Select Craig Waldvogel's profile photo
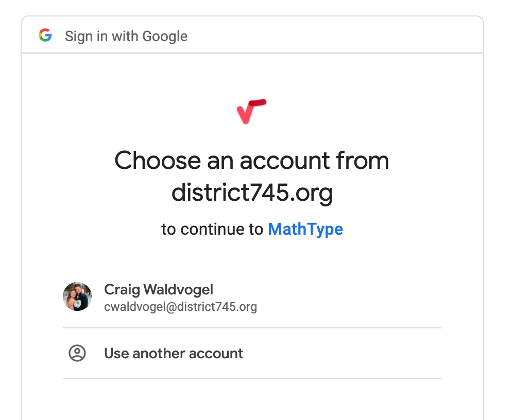The width and height of the screenshot is (513, 420). (x=77, y=296)
